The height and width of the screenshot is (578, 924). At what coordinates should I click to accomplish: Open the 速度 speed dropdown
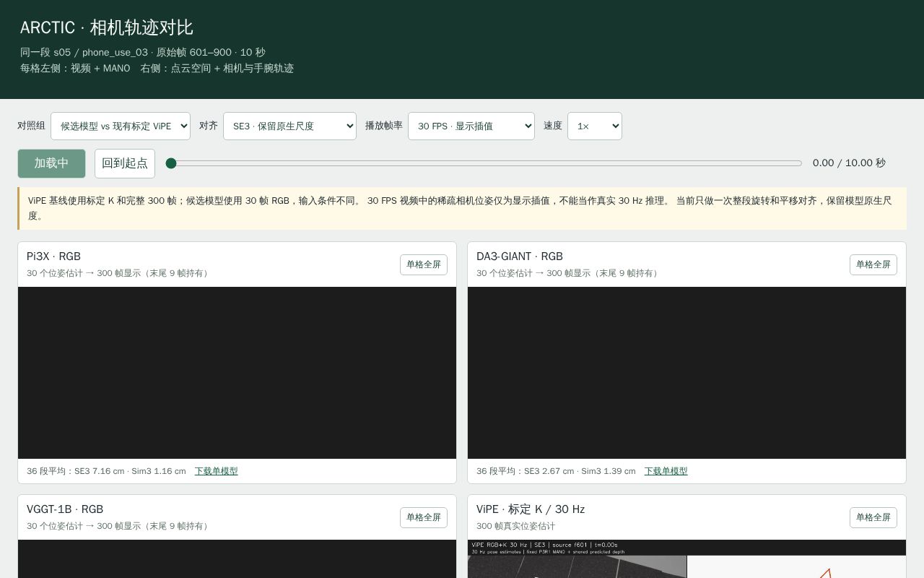coord(595,126)
